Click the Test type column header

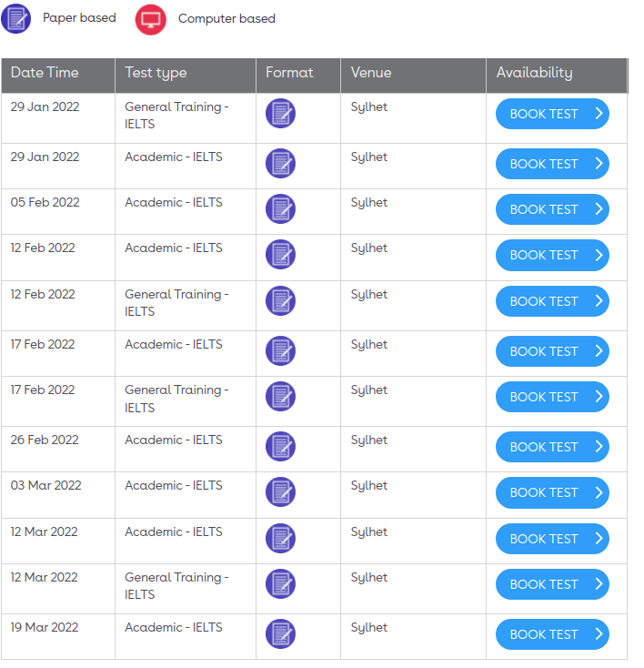click(x=156, y=73)
